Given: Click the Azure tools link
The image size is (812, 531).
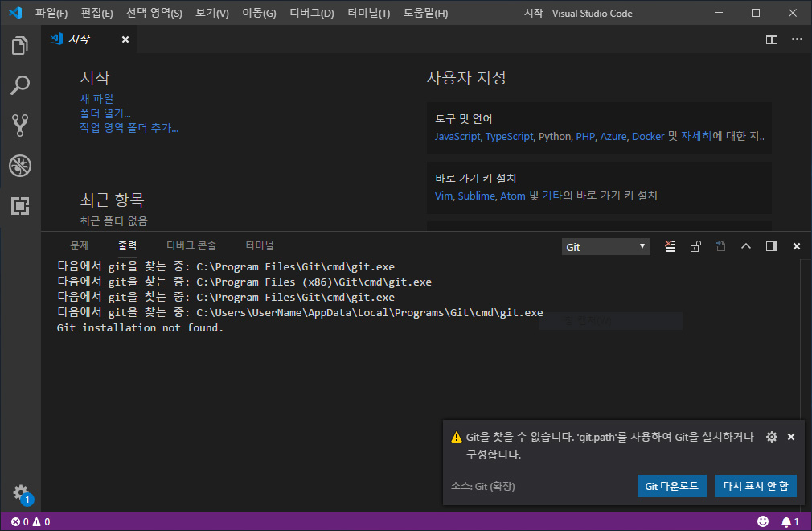Looking at the screenshot, I should pos(613,136).
